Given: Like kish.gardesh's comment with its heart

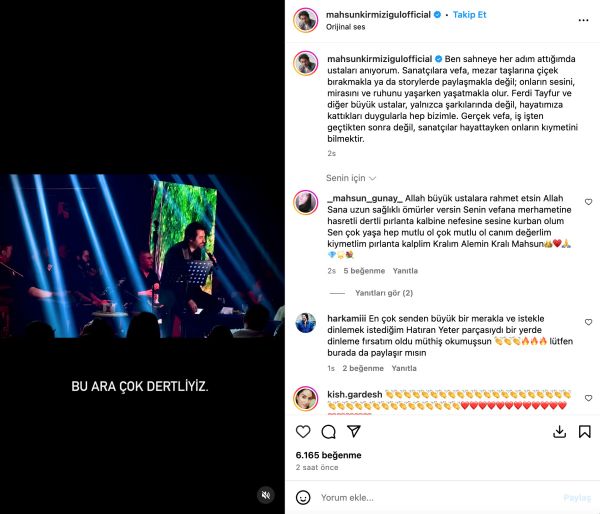Looking at the screenshot, I should pyautogui.click(x=589, y=398).
